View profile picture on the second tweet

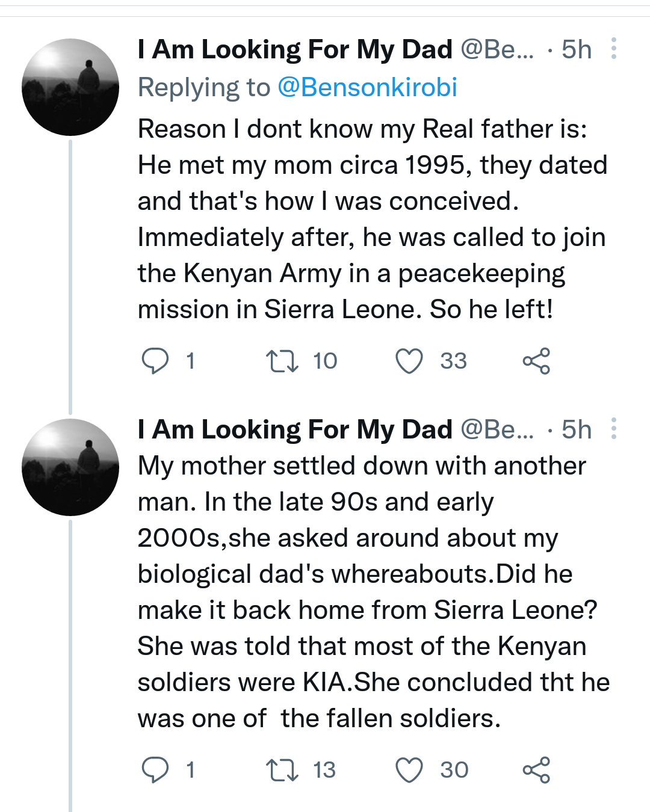(x=70, y=467)
